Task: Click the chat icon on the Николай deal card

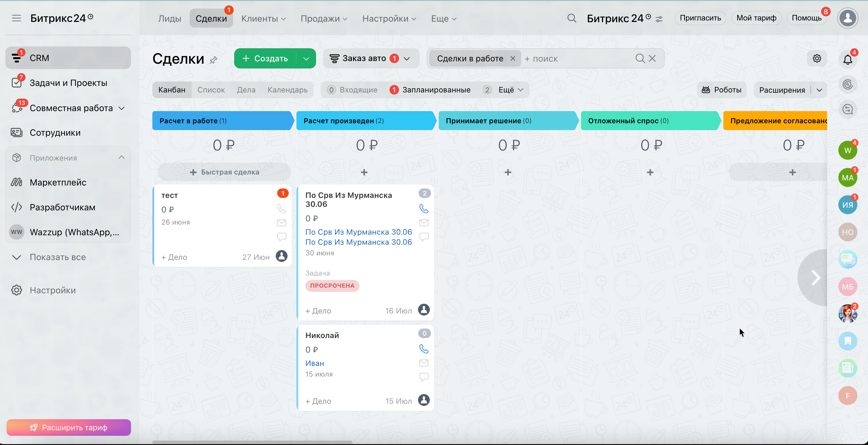Action: click(424, 377)
